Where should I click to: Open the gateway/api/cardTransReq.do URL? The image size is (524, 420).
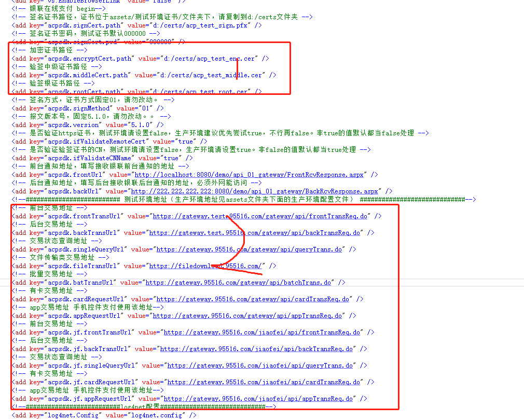click(253, 299)
